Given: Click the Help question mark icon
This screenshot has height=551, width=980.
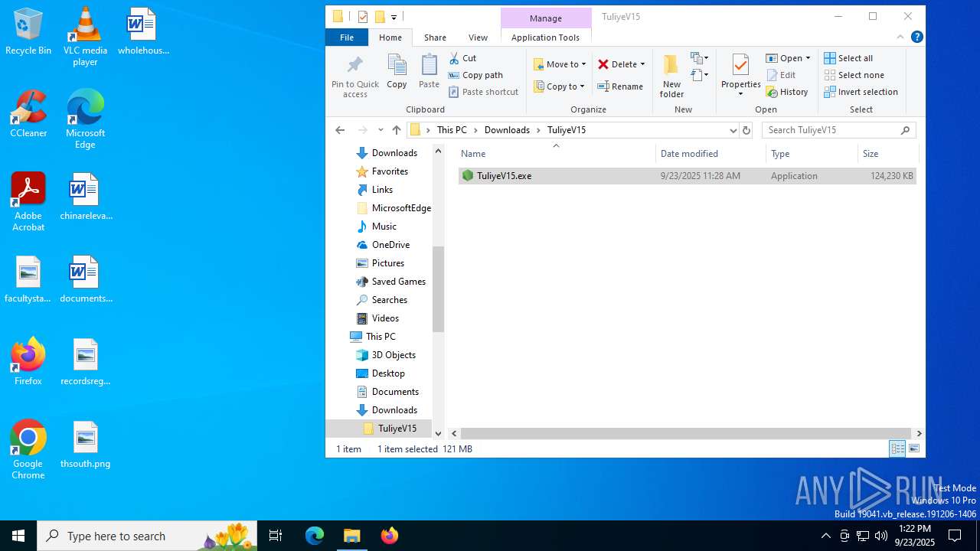Looking at the screenshot, I should click(x=916, y=37).
